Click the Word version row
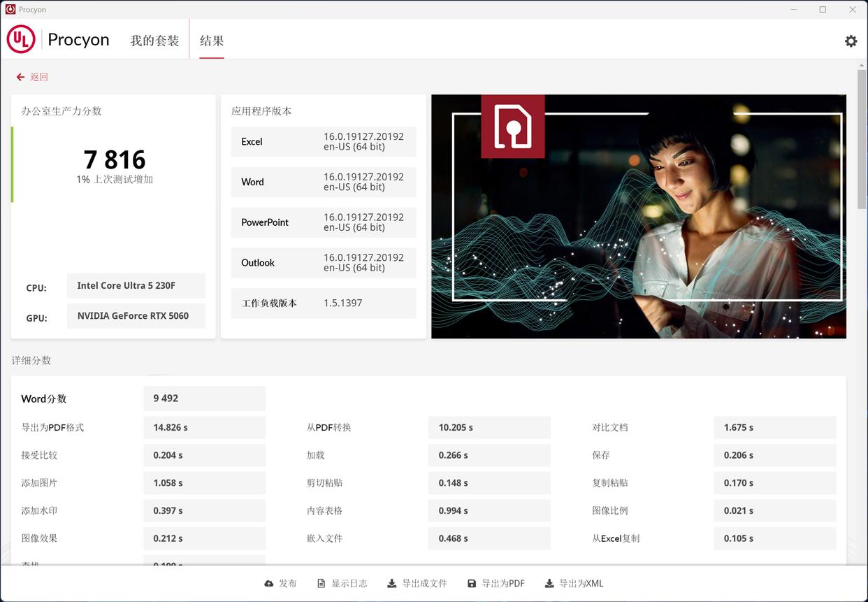Viewport: 868px width, 602px height. 324,182
